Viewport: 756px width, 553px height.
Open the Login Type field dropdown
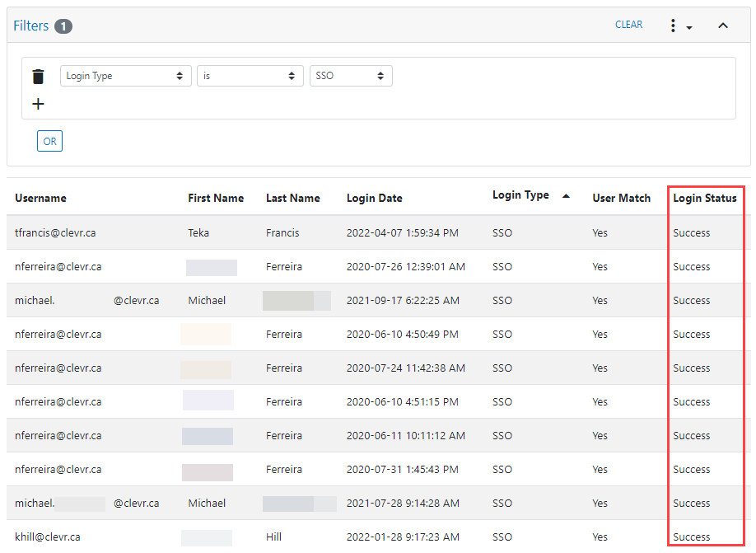125,76
